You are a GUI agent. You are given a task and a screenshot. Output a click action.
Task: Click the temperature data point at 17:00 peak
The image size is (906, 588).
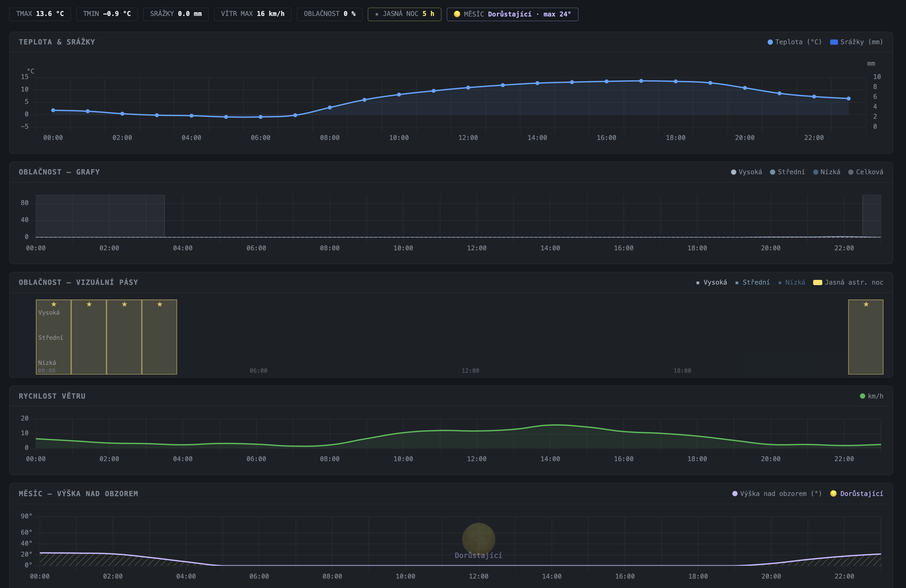click(x=641, y=81)
